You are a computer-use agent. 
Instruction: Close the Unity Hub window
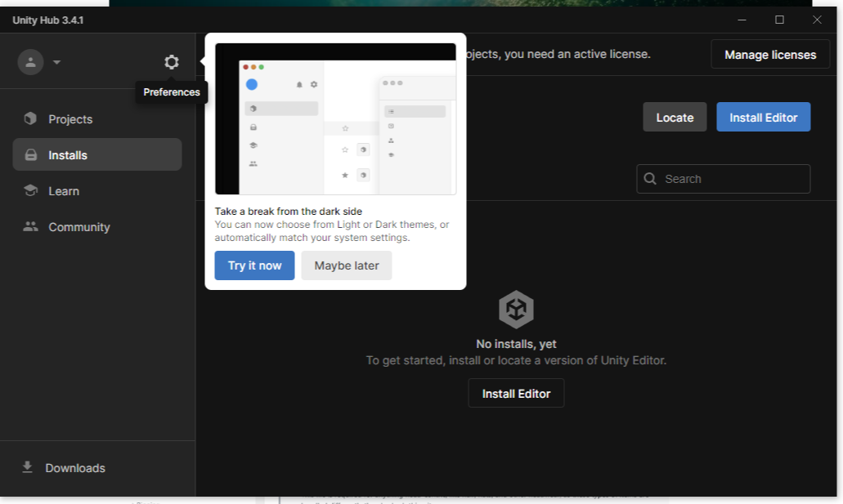point(817,20)
